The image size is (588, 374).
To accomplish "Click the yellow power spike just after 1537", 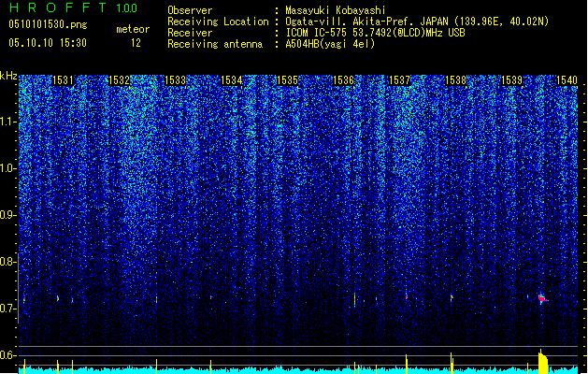I will (x=407, y=364).
